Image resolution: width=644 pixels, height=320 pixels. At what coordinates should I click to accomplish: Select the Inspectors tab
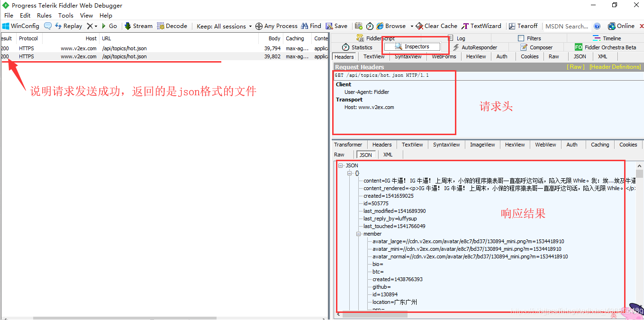(412, 47)
